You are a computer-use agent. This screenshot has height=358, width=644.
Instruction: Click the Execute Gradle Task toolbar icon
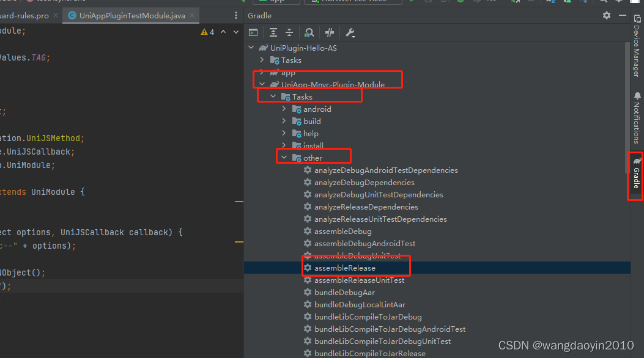click(x=253, y=33)
